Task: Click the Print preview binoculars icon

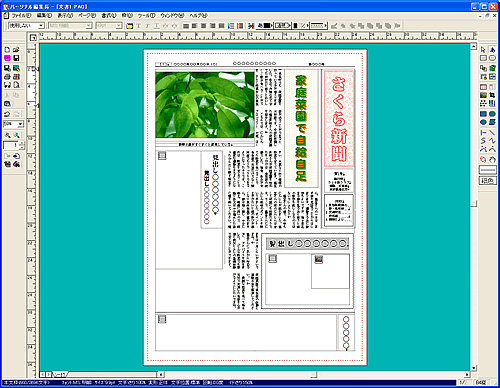Action: point(7,85)
